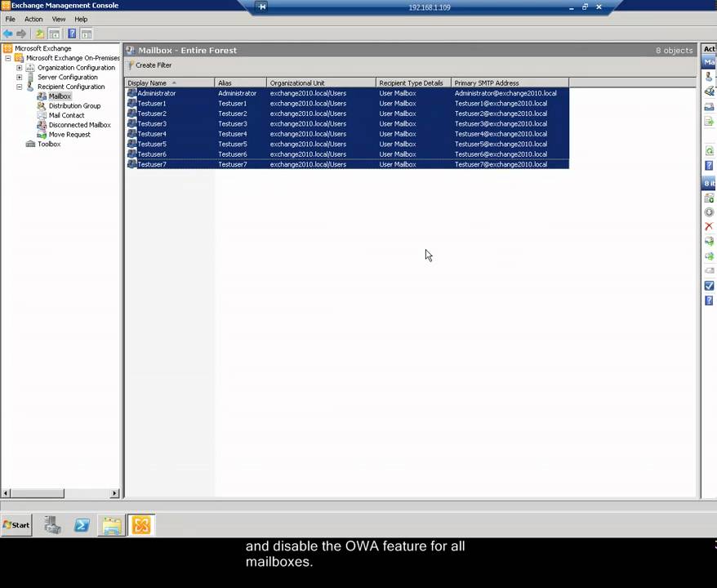Image resolution: width=717 pixels, height=588 pixels.
Task: Collapse the Microsoft Exchange On-Premises node
Action: pyautogui.click(x=8, y=58)
